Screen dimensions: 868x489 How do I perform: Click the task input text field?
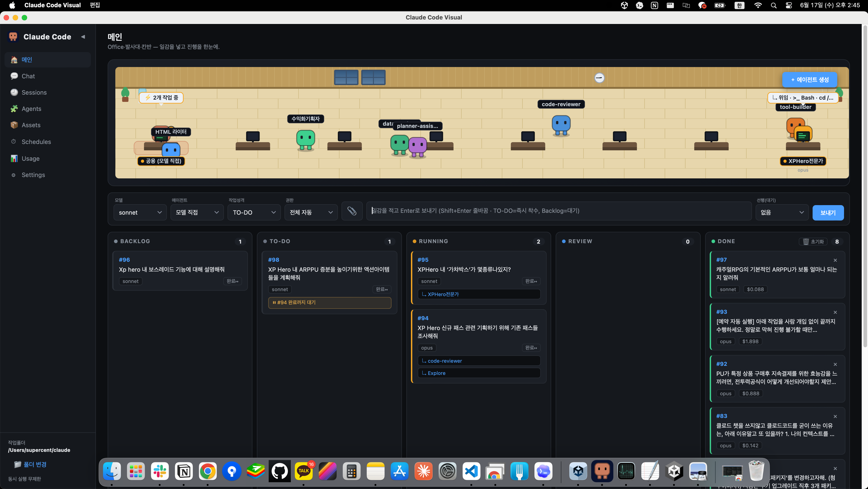559,211
